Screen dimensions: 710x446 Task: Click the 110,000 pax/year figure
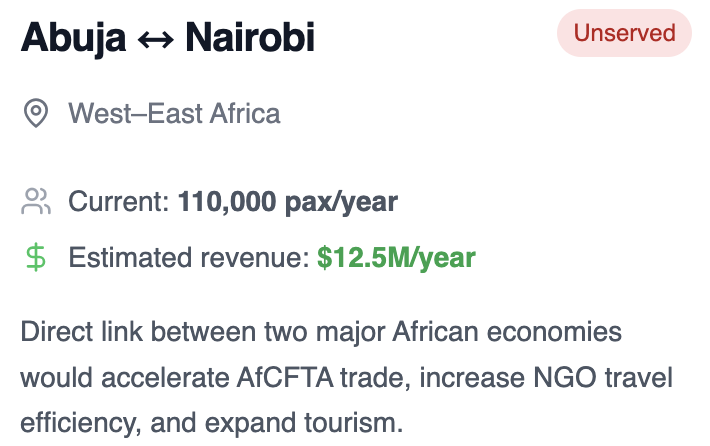tap(288, 201)
